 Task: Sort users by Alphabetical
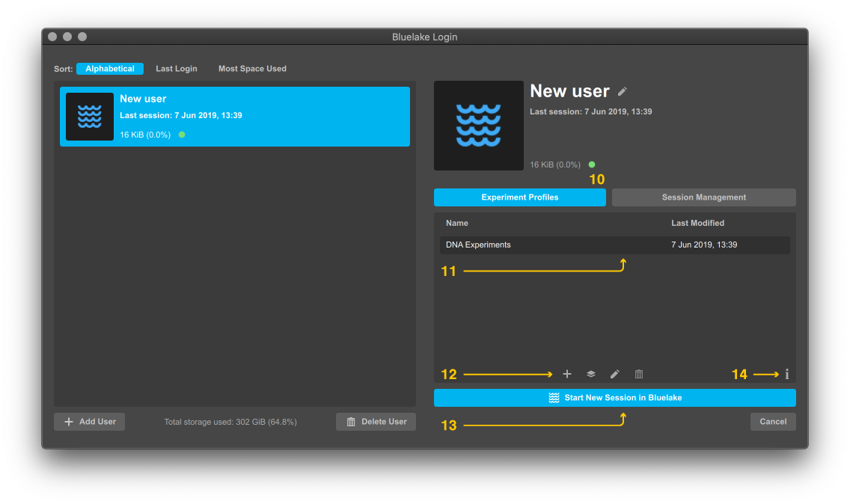(110, 69)
